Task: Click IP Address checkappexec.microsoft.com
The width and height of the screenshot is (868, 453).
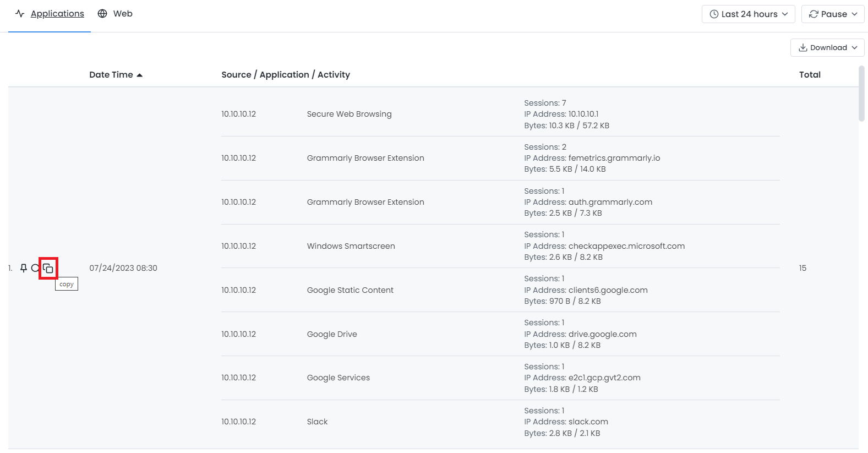Action: point(604,246)
